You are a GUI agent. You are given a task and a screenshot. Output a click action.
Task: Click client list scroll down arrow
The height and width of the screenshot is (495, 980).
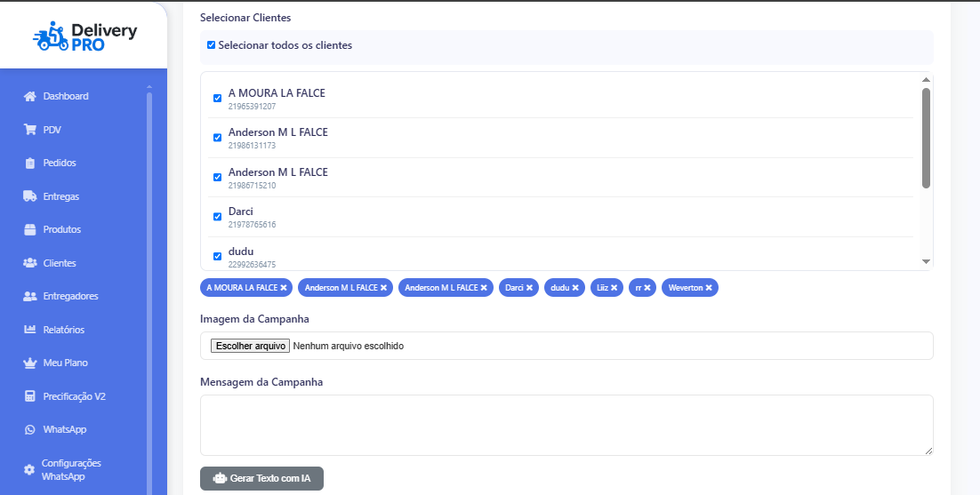[926, 261]
